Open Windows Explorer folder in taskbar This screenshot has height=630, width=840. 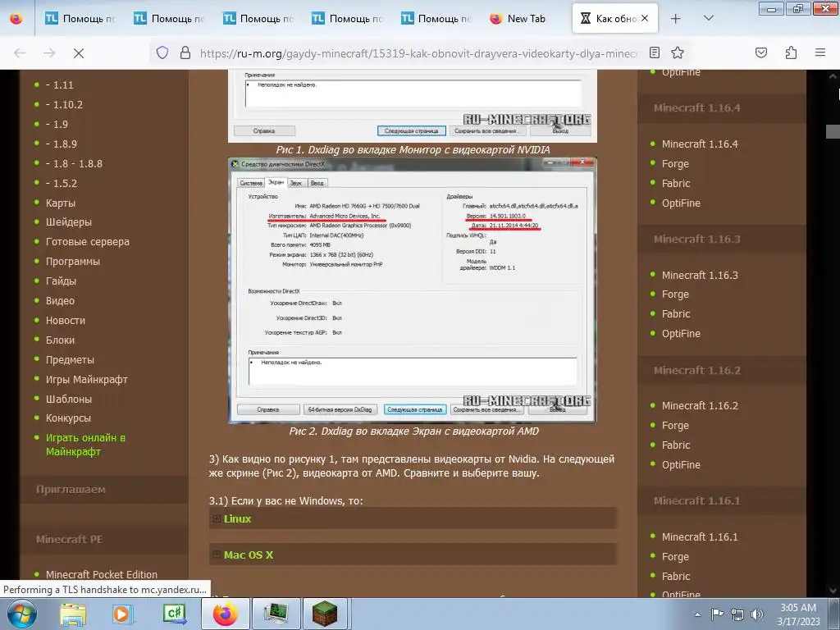(73, 614)
